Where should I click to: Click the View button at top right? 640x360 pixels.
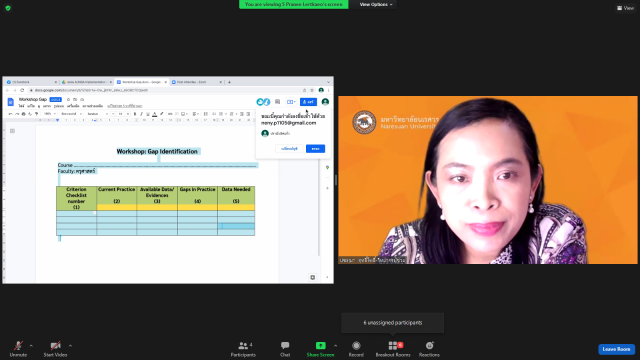pos(625,8)
